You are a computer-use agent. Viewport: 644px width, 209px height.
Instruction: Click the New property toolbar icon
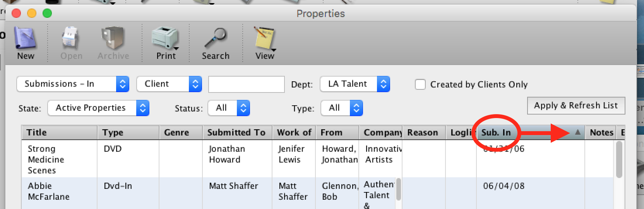click(x=25, y=38)
